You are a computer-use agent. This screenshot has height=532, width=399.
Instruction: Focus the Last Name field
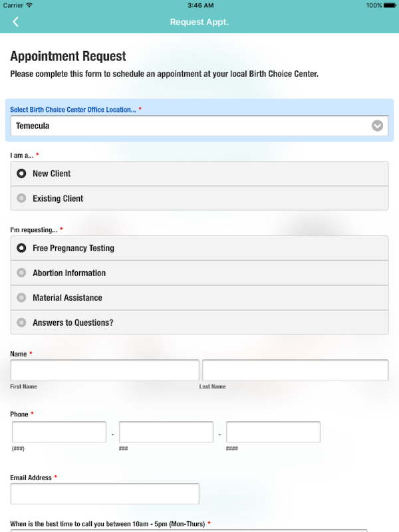[295, 370]
